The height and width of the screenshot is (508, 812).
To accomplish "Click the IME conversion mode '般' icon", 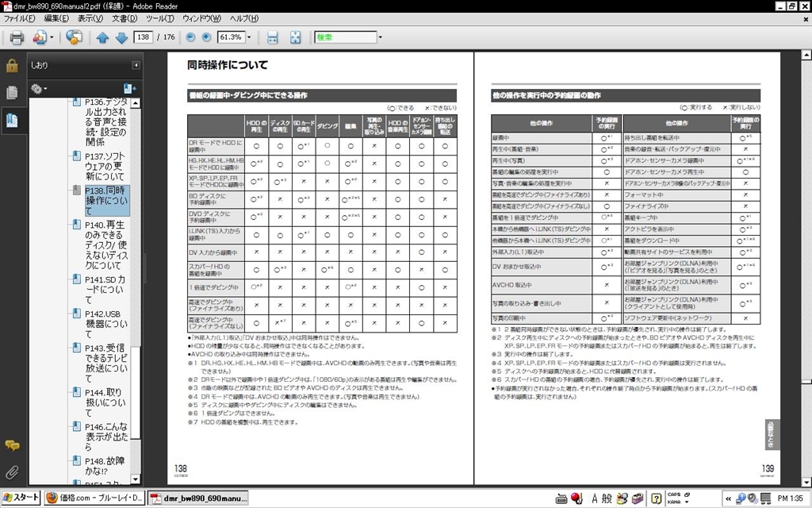I will click(x=607, y=498).
